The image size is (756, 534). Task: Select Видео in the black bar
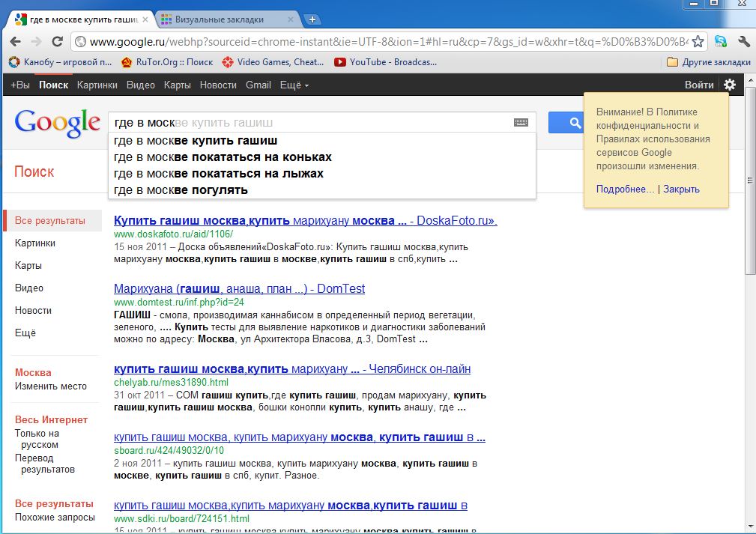point(140,85)
